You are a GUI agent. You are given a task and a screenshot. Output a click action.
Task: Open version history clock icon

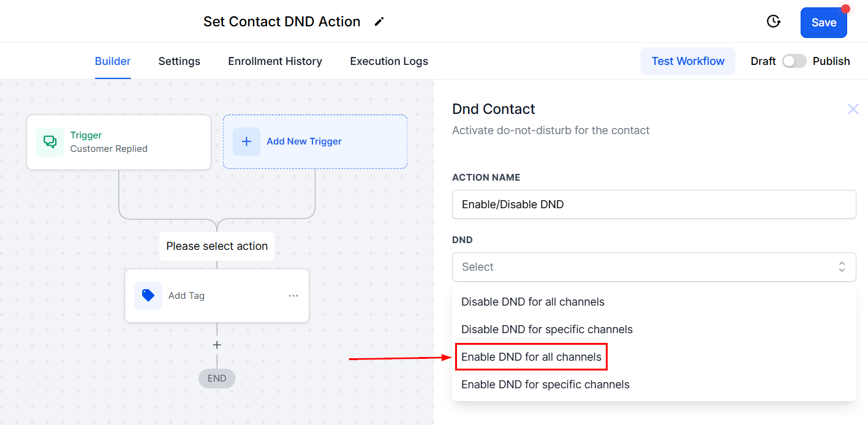774,22
